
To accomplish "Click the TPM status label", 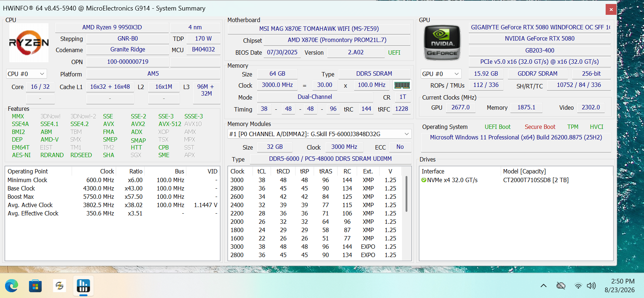I will click(x=573, y=127).
